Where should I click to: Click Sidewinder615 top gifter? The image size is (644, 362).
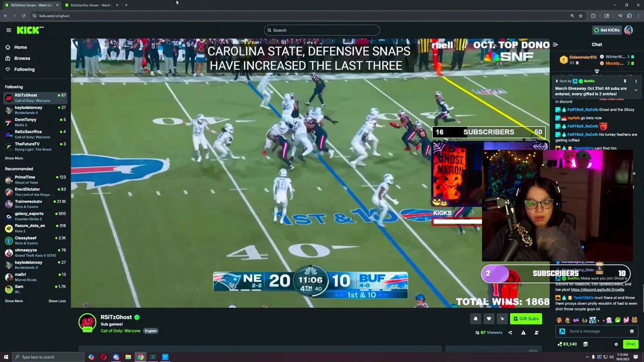[x=579, y=60]
